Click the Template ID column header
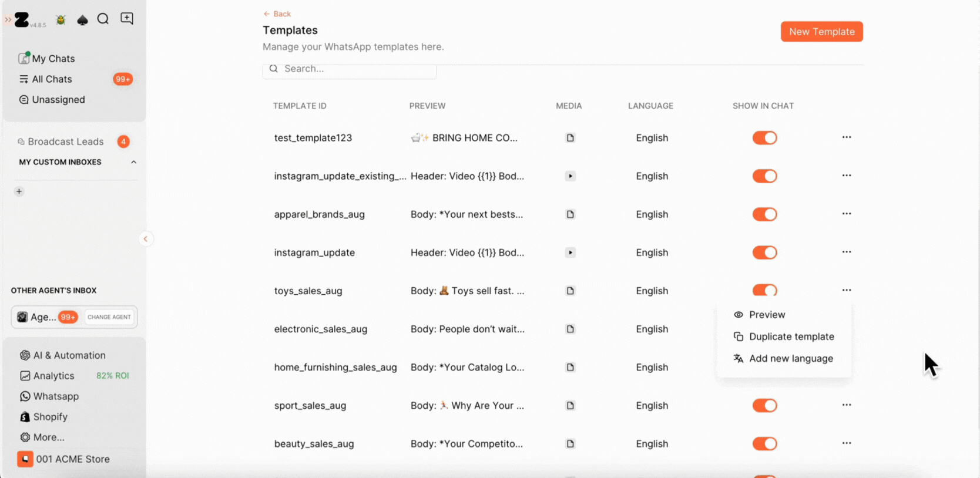The image size is (980, 478). [x=300, y=106]
